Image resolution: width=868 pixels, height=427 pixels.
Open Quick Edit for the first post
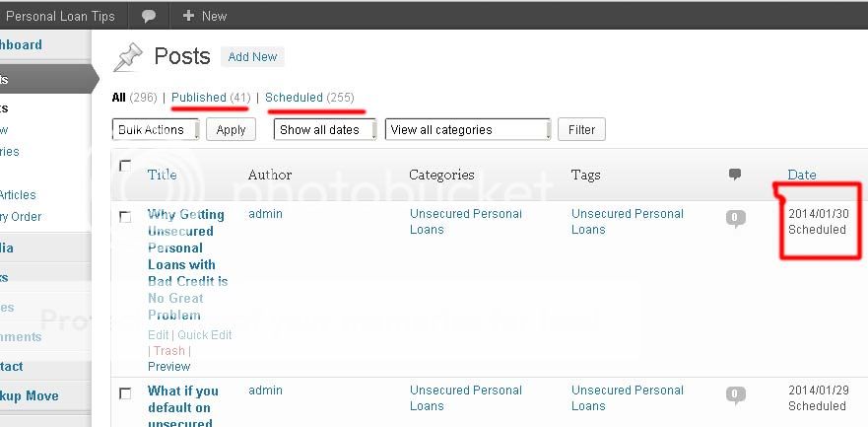205,334
